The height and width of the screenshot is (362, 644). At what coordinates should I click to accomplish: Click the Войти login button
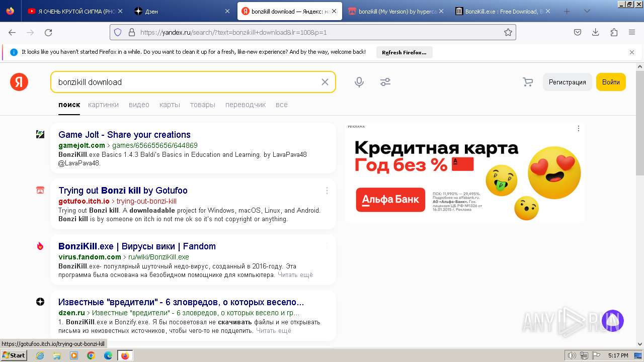(x=611, y=82)
